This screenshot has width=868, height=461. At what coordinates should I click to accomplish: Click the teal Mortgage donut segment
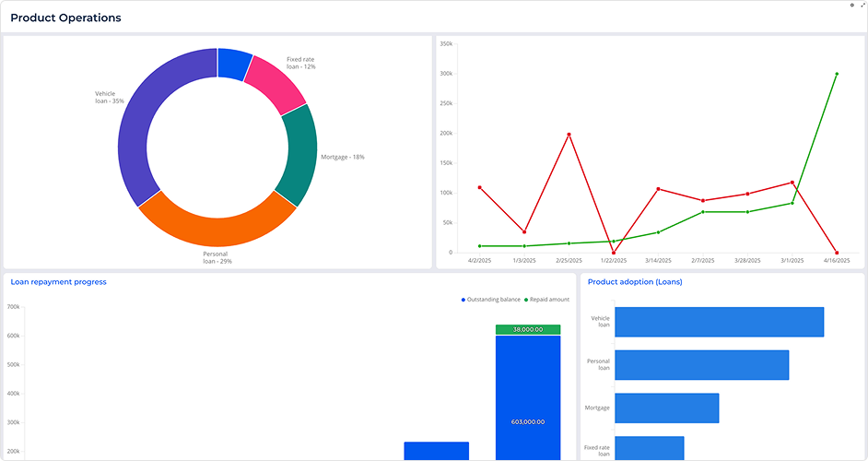click(300, 155)
